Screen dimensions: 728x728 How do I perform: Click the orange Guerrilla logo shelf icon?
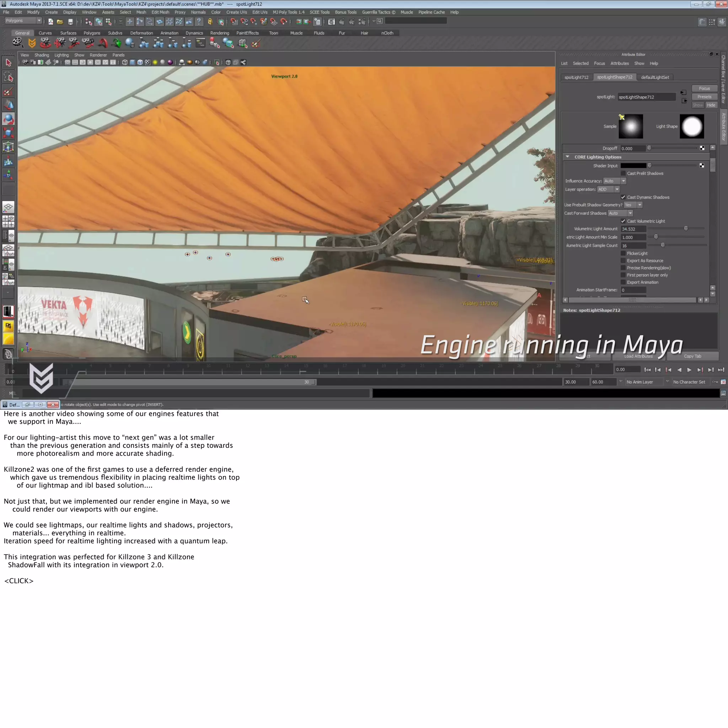[x=32, y=43]
